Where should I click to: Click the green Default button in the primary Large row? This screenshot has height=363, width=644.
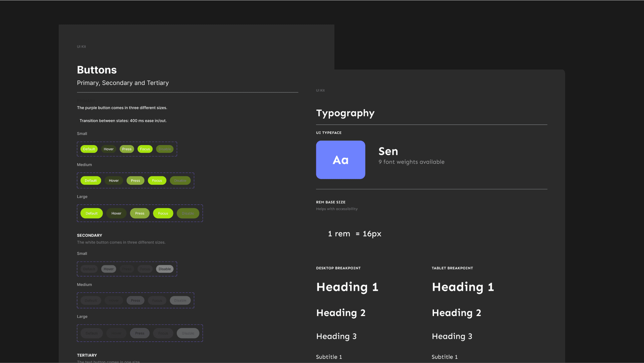92,214
